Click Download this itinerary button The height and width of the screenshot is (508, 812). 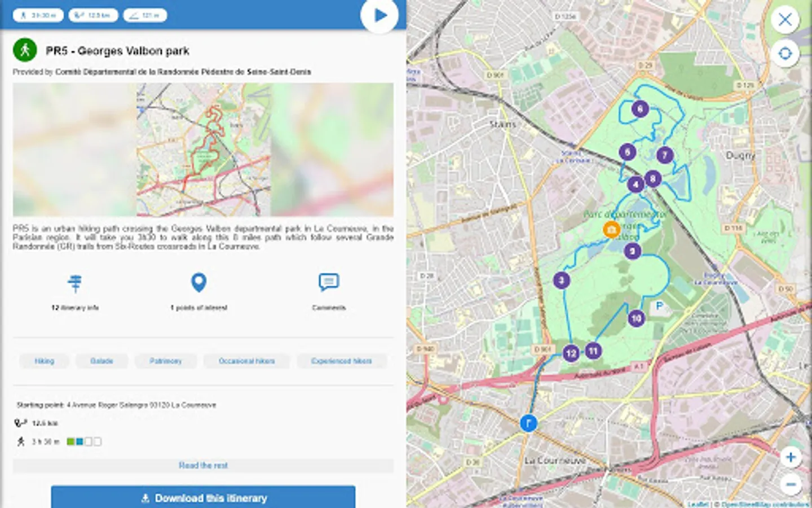click(x=203, y=497)
